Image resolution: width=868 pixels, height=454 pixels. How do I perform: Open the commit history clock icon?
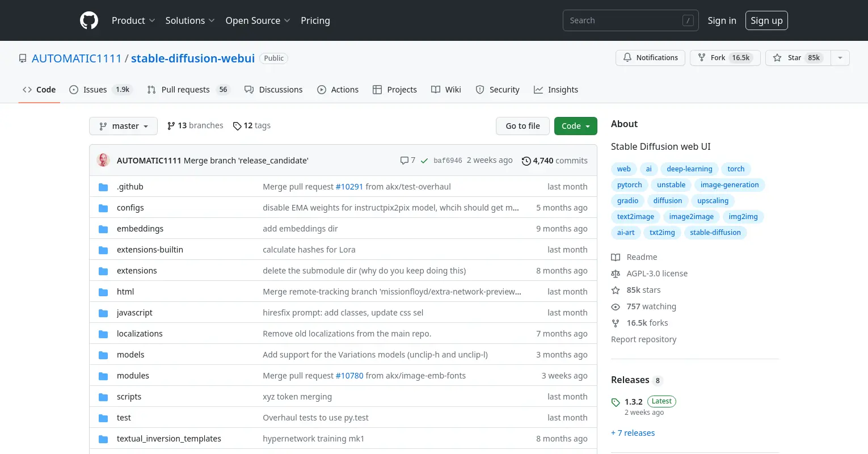tap(526, 161)
